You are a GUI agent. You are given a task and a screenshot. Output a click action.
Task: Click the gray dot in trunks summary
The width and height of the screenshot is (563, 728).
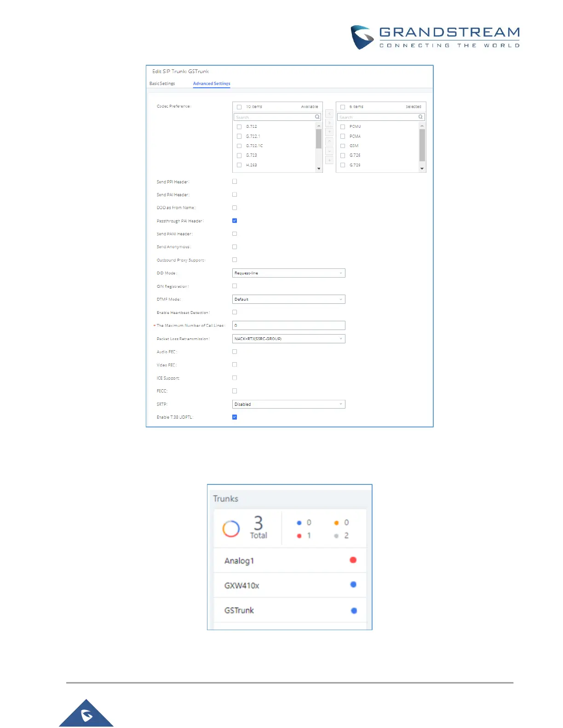[x=336, y=536]
